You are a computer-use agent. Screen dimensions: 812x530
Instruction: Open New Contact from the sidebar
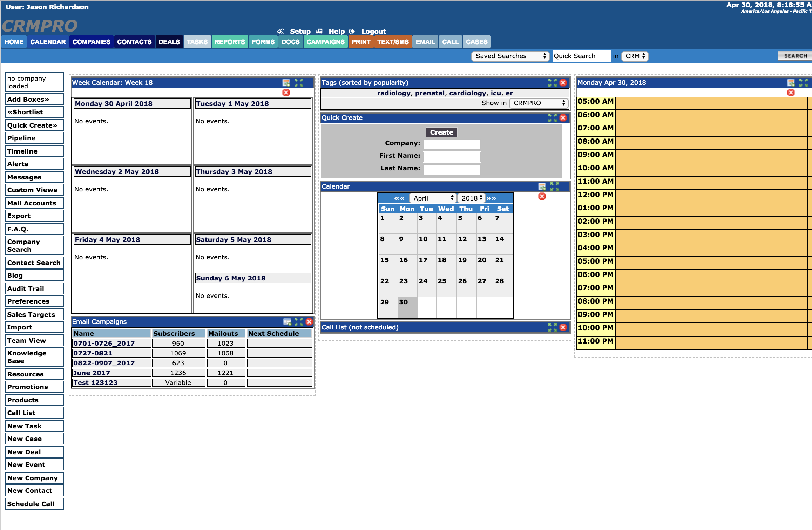34,491
